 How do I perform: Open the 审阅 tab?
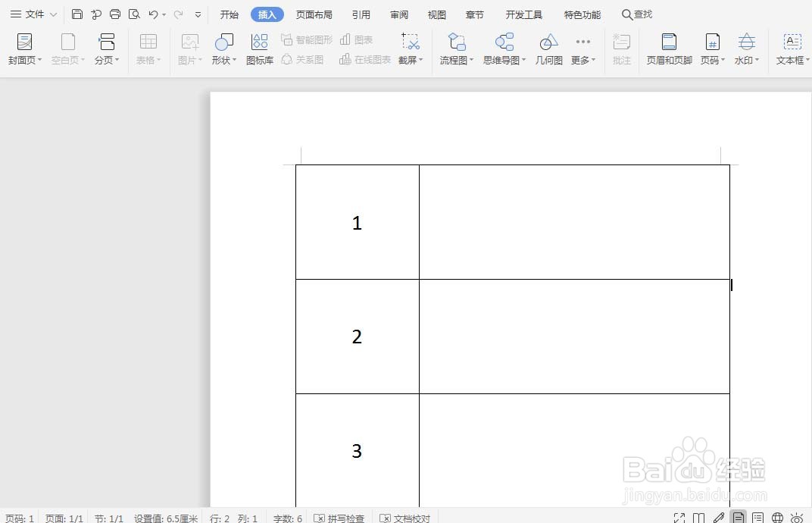(x=398, y=15)
